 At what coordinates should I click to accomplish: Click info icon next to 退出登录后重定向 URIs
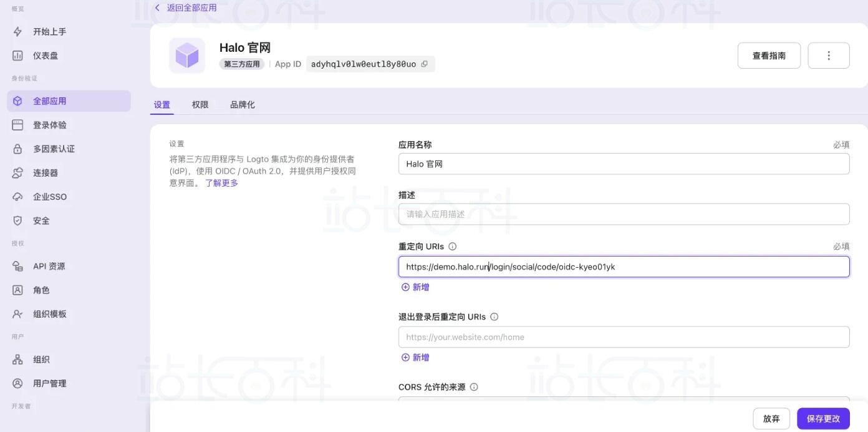point(494,317)
